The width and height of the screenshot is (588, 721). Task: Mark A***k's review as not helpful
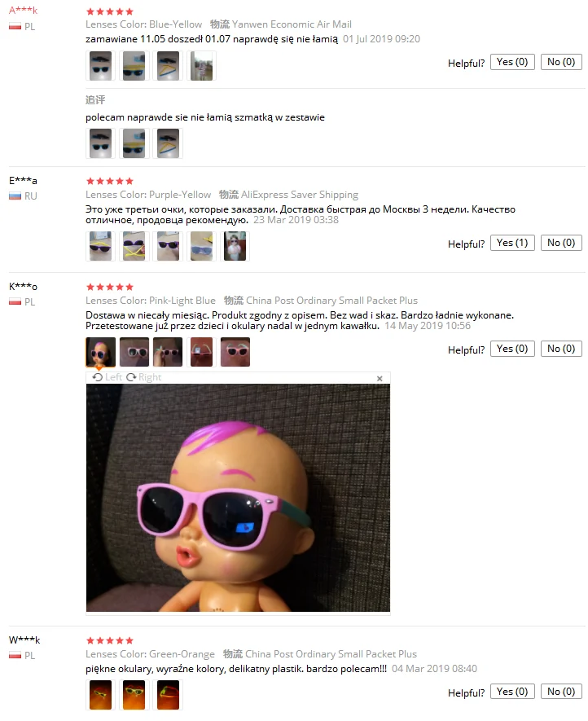561,62
